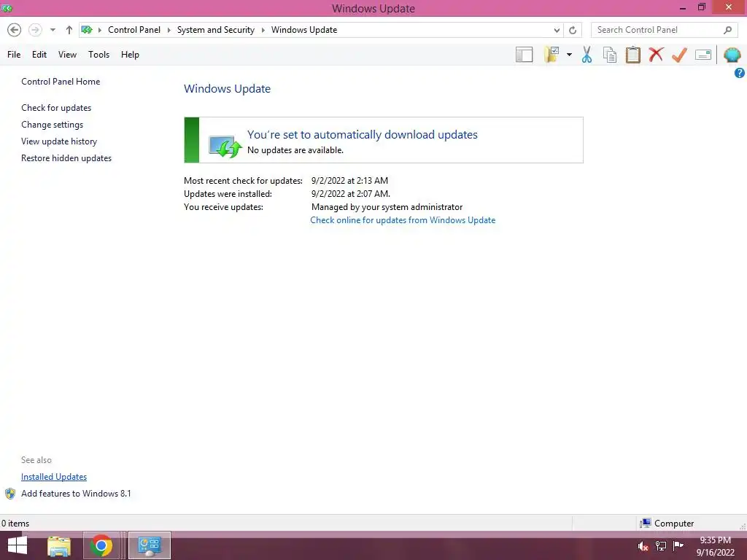Open Help via blue question mark
Image resolution: width=747 pixels, height=560 pixels.
pyautogui.click(x=740, y=73)
